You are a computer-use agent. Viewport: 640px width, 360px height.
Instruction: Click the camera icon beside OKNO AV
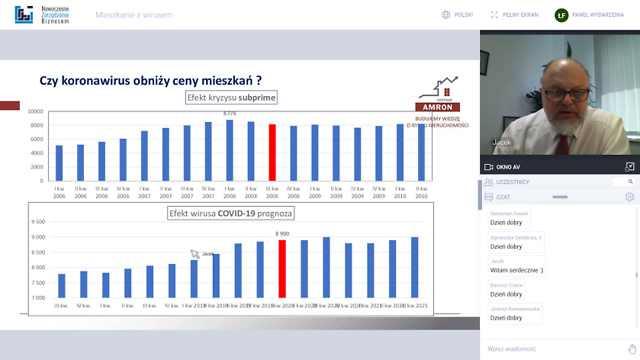click(x=489, y=167)
